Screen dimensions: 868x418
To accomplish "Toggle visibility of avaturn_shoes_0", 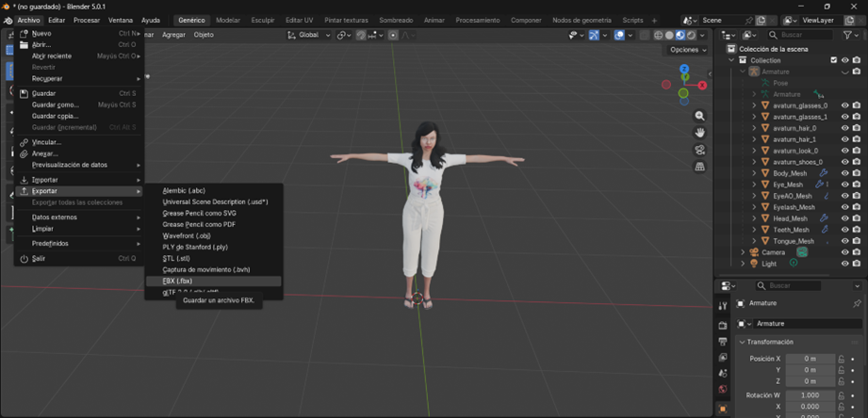I will pos(845,162).
